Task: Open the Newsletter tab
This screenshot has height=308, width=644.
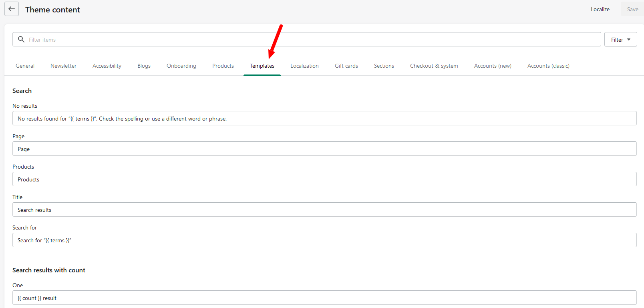Action: tap(63, 66)
